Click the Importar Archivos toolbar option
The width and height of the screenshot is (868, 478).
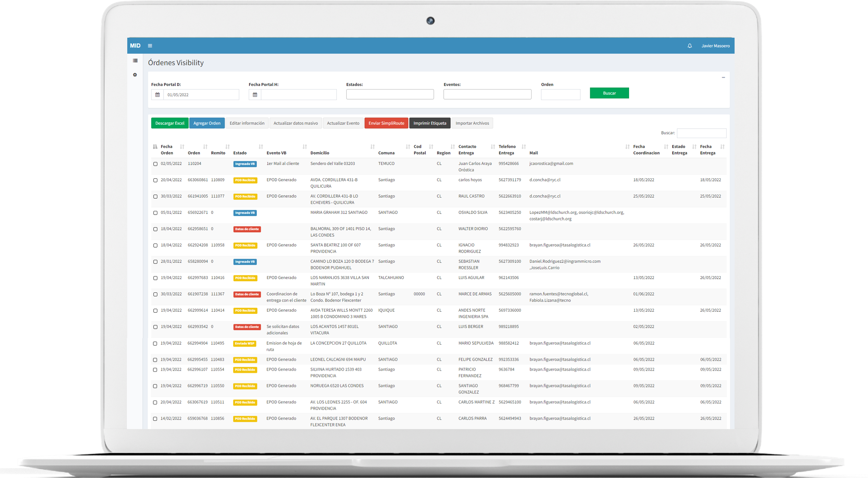tap(472, 123)
